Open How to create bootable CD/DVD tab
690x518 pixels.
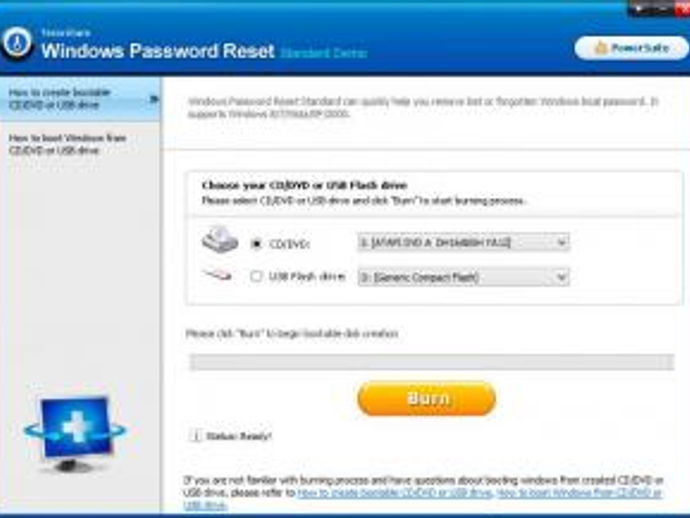[80, 99]
